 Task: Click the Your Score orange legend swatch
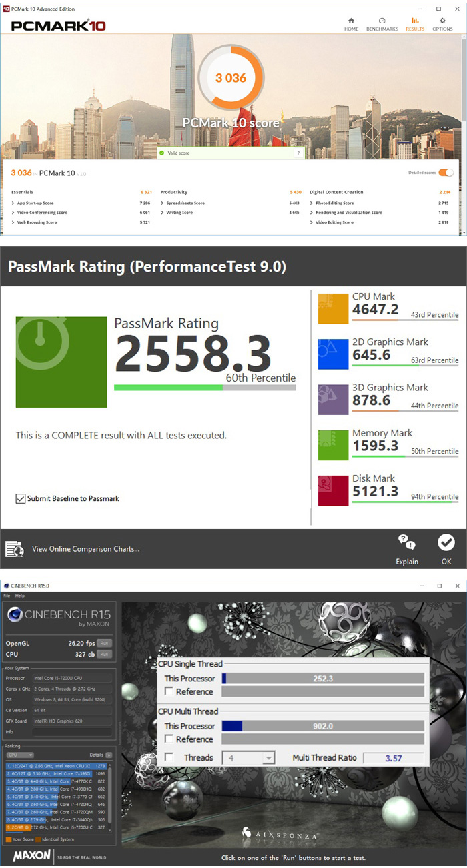tap(8, 839)
